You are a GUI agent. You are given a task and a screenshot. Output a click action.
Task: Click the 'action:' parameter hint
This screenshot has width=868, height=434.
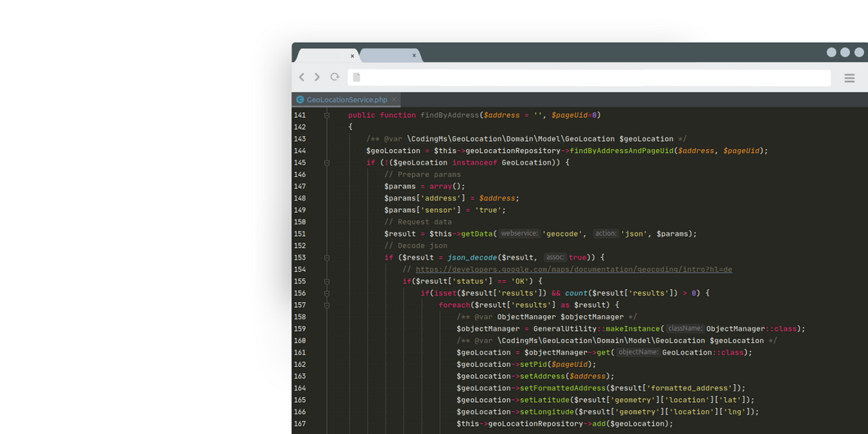click(605, 233)
